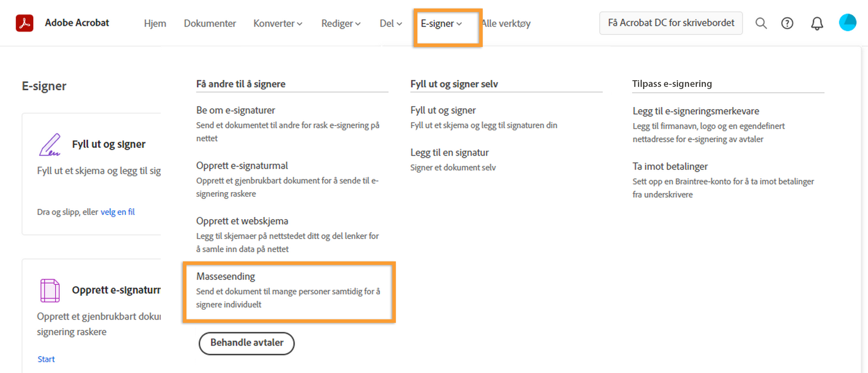Expand the Konverter dropdown
The width and height of the screenshot is (868, 373).
point(278,23)
